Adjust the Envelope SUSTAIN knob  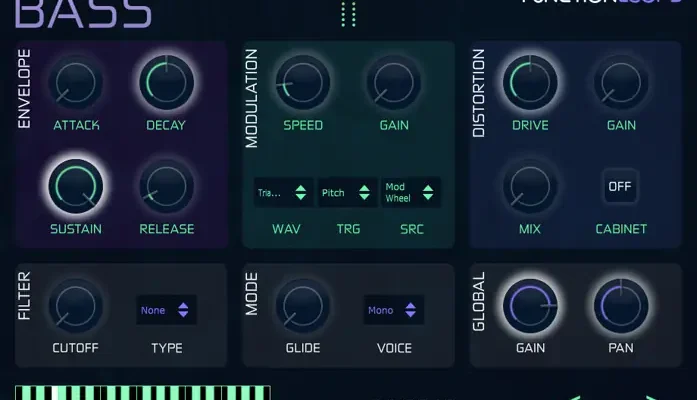coord(76,186)
